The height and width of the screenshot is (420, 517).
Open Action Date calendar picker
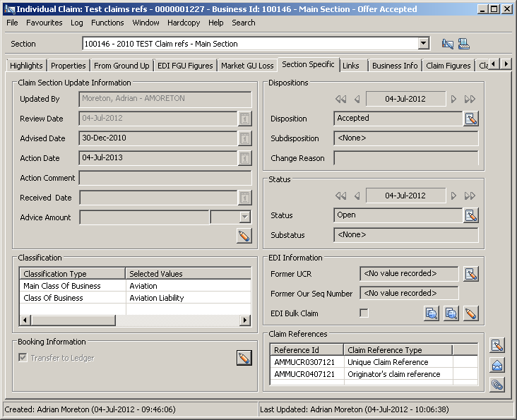(x=244, y=158)
